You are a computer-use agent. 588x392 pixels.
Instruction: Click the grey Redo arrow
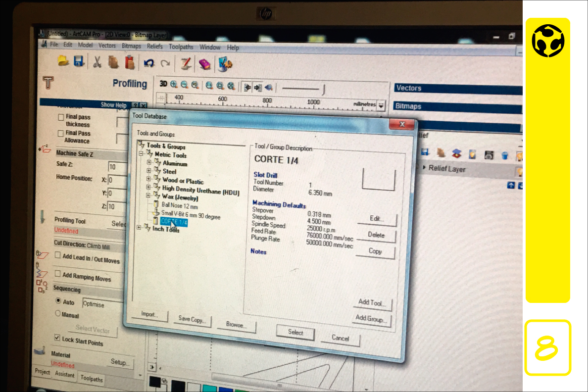165,63
